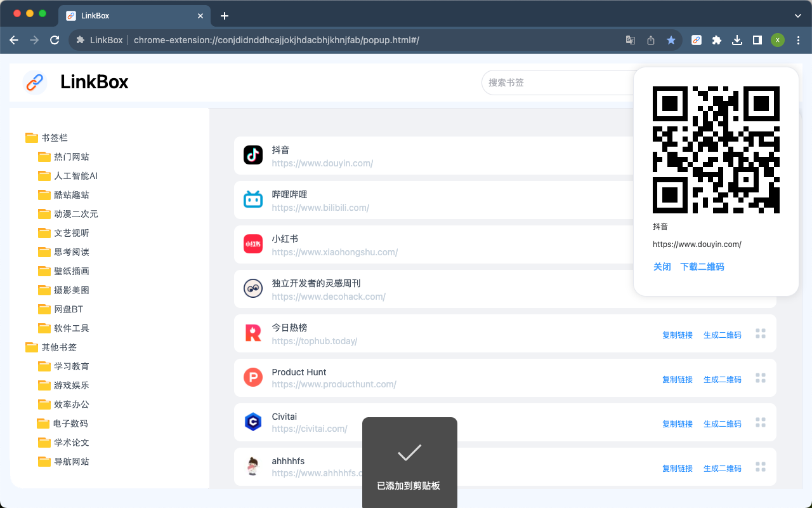Click 生成二维码 on Product Hunt row
Image resolution: width=812 pixels, height=508 pixels.
pos(723,379)
